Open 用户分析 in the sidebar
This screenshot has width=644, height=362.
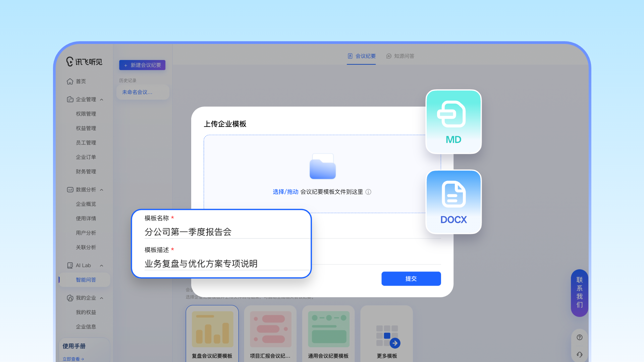pyautogui.click(x=86, y=233)
